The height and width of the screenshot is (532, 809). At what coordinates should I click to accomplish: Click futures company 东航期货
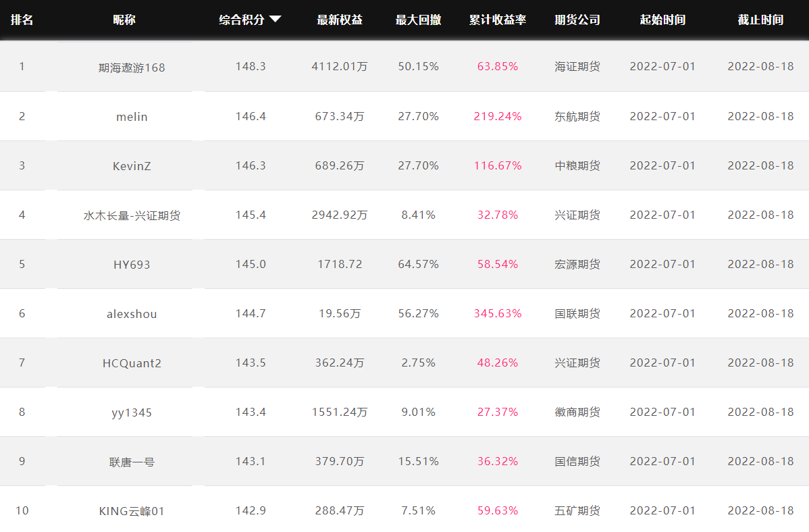(577, 116)
